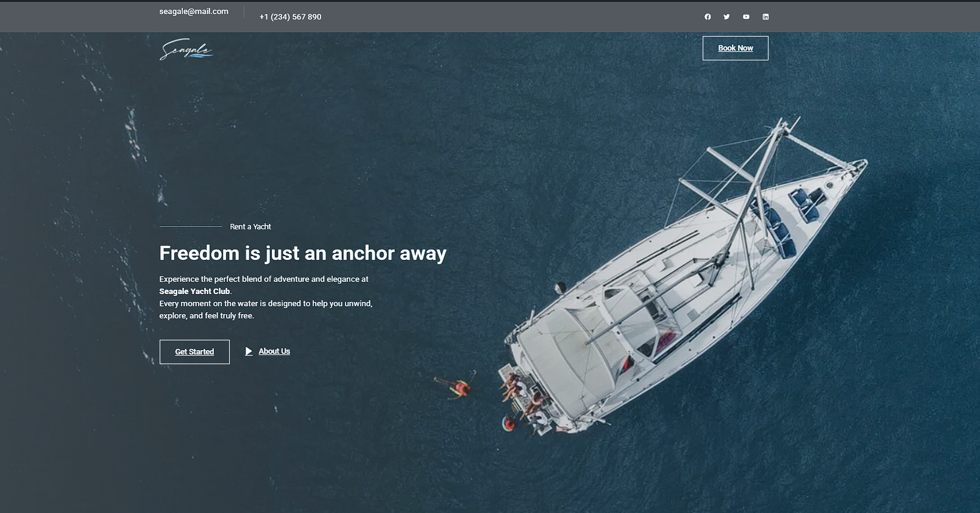The image size is (980, 513).
Task: Click the Seagale script logo
Action: (186, 49)
